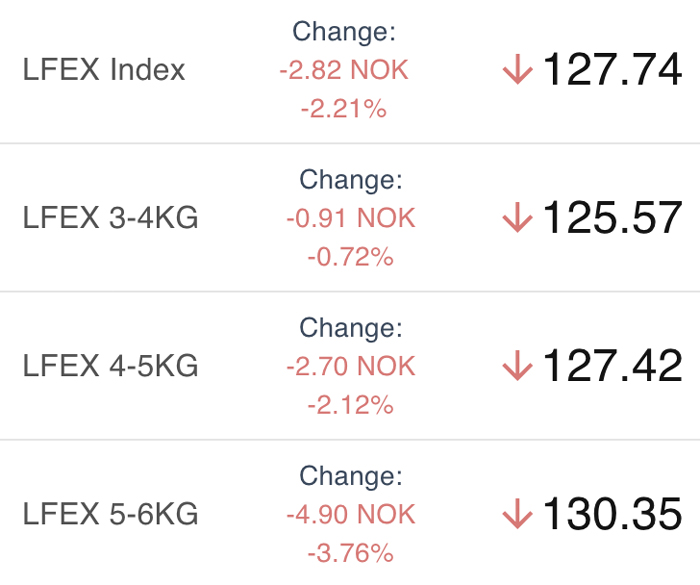This screenshot has width=700, height=585.
Task: Click the 127.74 index price
Action: [612, 69]
